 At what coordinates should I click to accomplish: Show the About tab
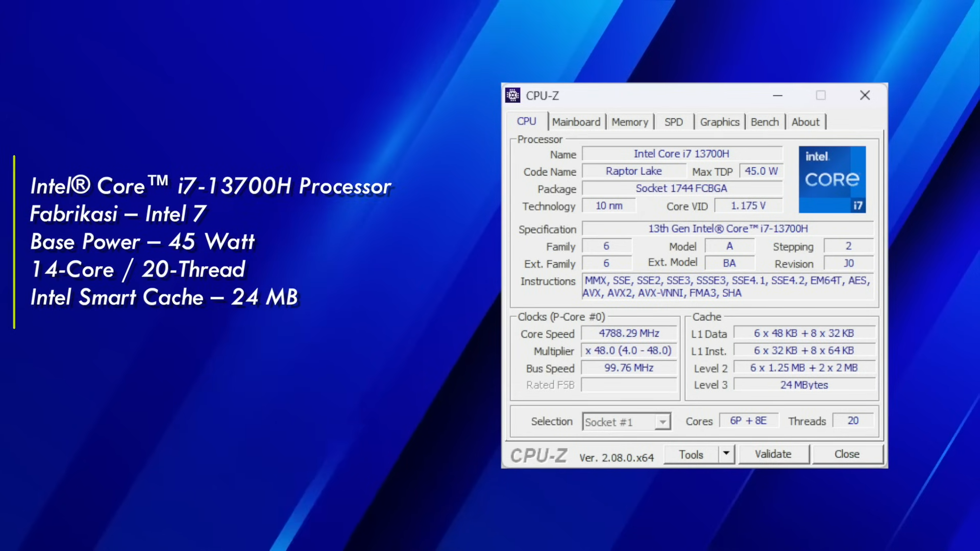coord(805,122)
